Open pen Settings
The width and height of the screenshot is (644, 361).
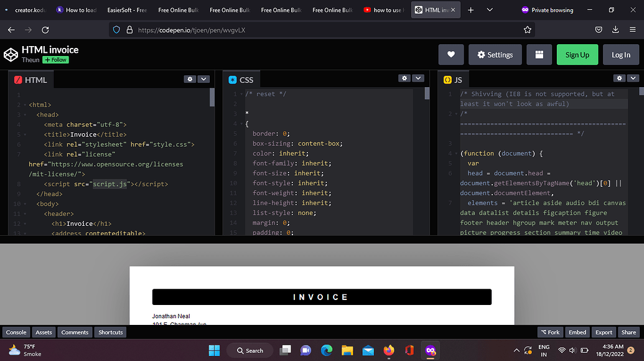click(495, 55)
